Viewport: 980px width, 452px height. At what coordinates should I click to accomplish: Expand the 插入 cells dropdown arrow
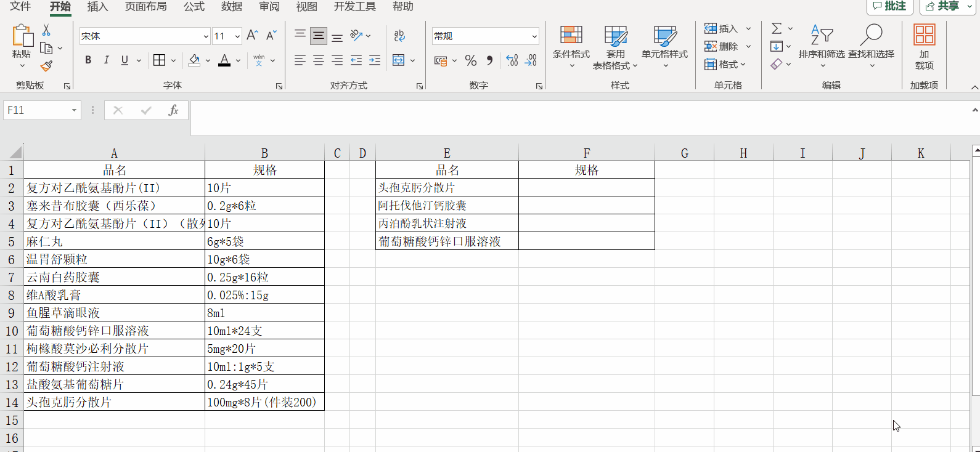tap(748, 28)
